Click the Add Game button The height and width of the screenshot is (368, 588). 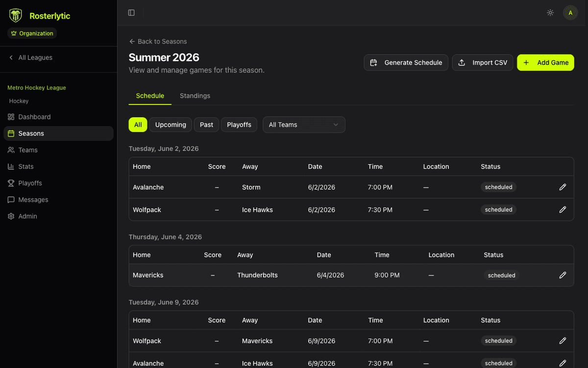point(545,62)
